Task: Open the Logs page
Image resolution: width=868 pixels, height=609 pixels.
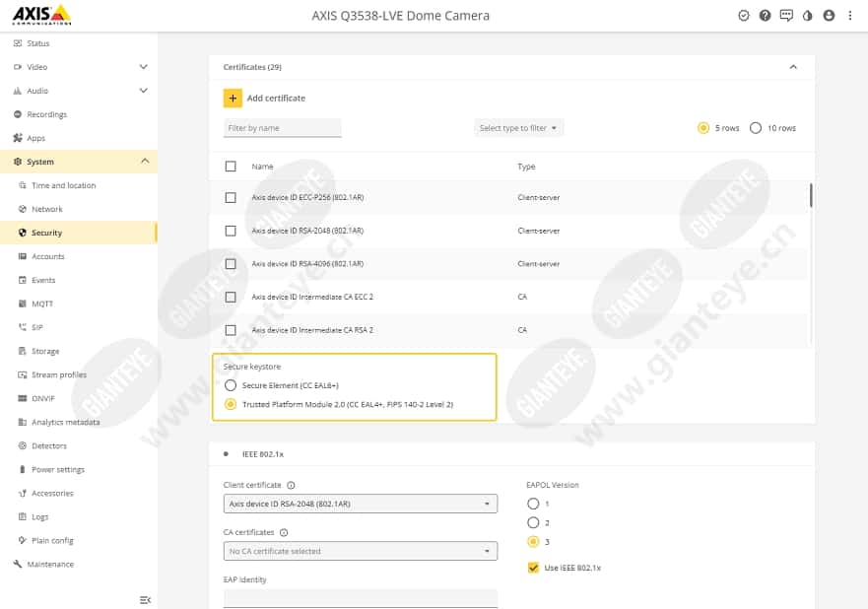Action: (x=39, y=516)
